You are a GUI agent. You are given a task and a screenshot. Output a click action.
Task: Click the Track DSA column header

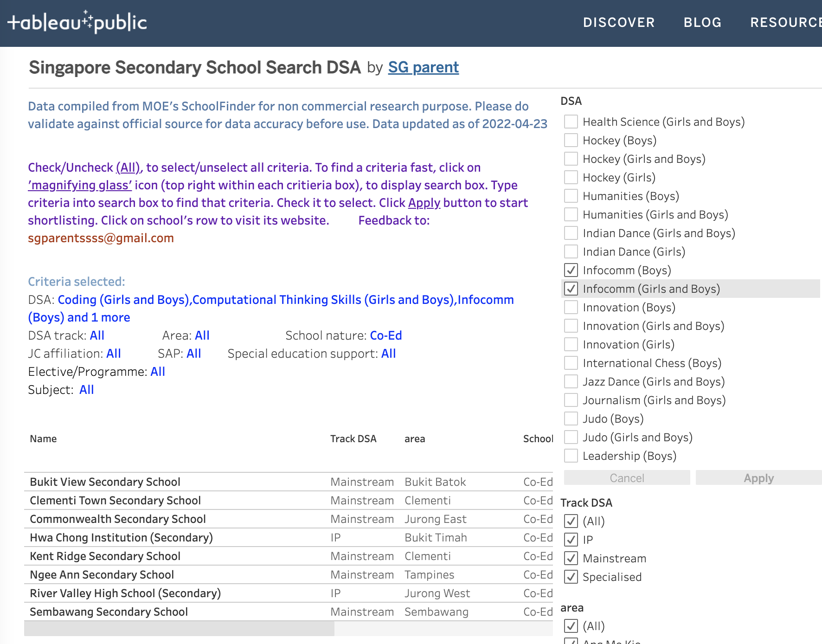(x=353, y=438)
